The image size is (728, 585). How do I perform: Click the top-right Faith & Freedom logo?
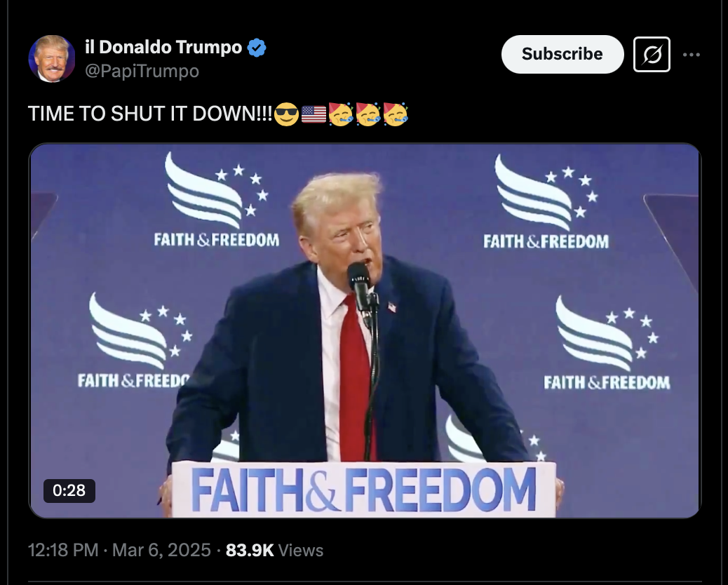[546, 202]
